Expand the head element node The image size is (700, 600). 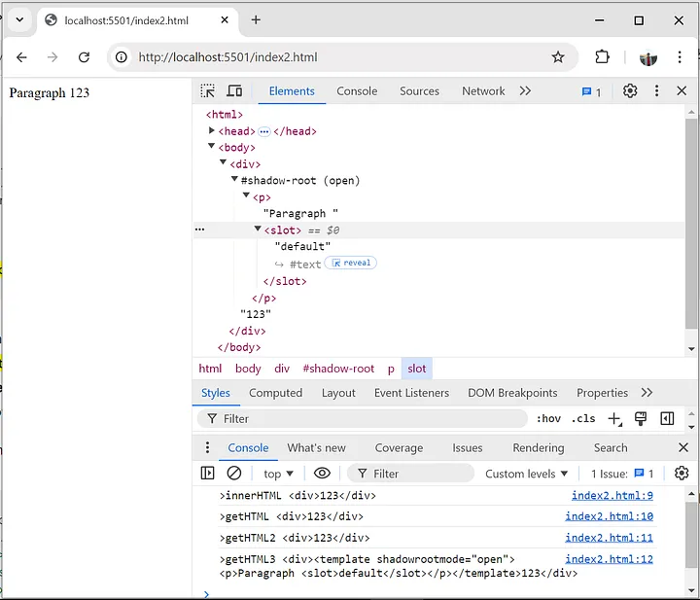click(212, 130)
